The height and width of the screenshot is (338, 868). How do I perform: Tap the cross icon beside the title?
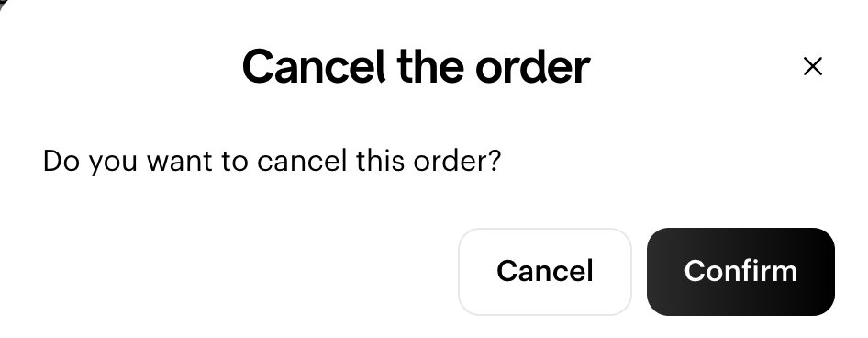[813, 66]
